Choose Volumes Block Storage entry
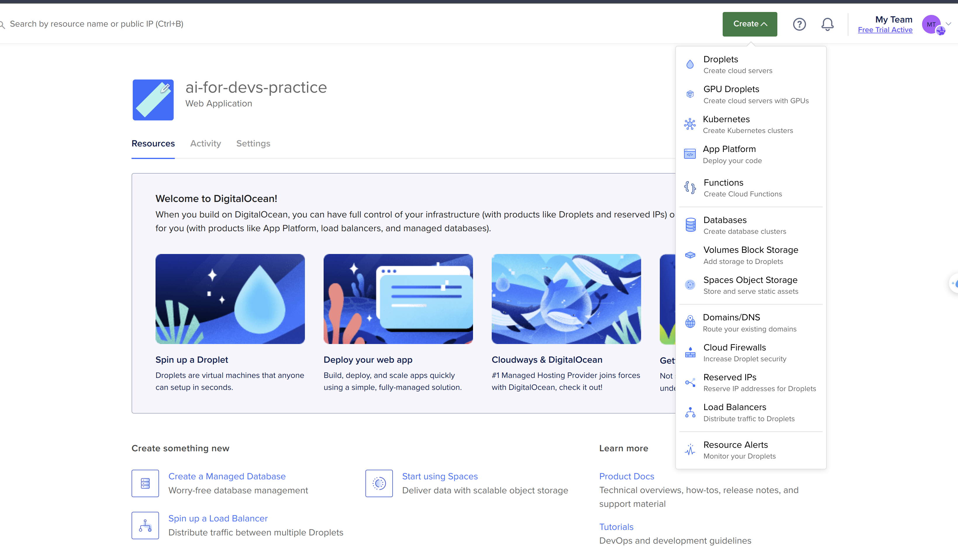The width and height of the screenshot is (958, 560). pos(750,255)
